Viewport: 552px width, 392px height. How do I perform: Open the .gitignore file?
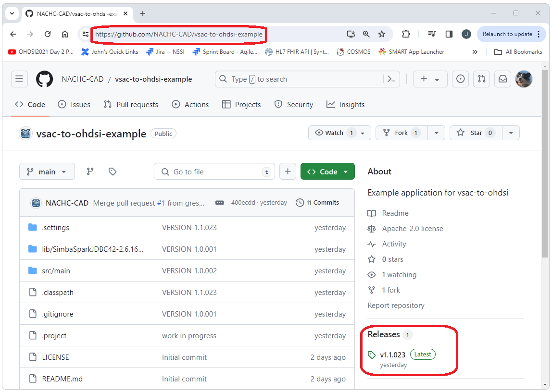[58, 314]
